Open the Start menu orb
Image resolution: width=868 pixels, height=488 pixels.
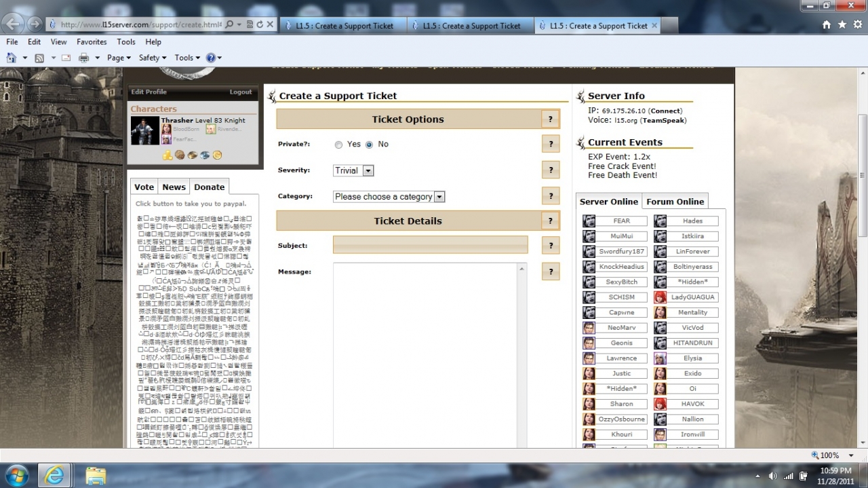[x=16, y=474]
